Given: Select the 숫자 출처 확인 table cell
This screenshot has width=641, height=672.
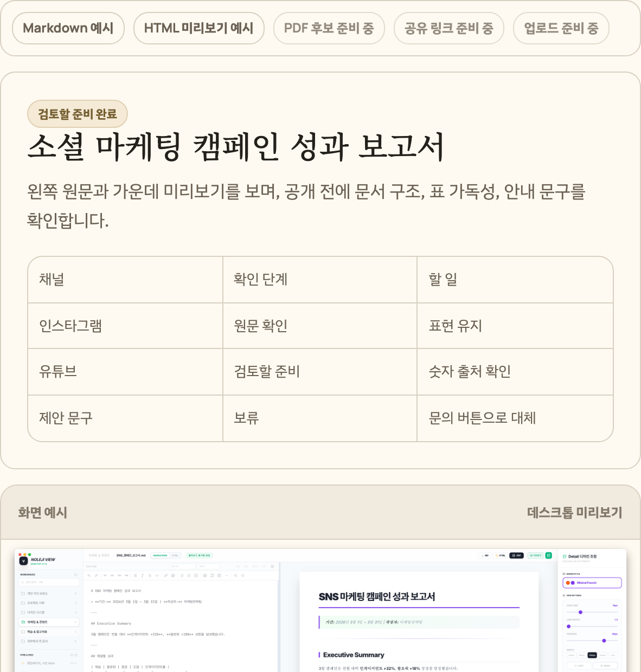Looking at the screenshot, I should tap(515, 372).
